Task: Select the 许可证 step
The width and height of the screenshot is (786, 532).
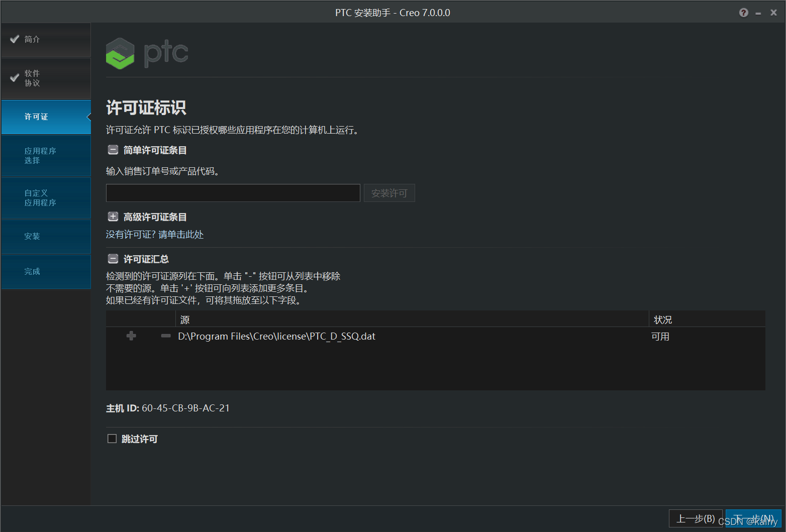Action: coord(46,117)
